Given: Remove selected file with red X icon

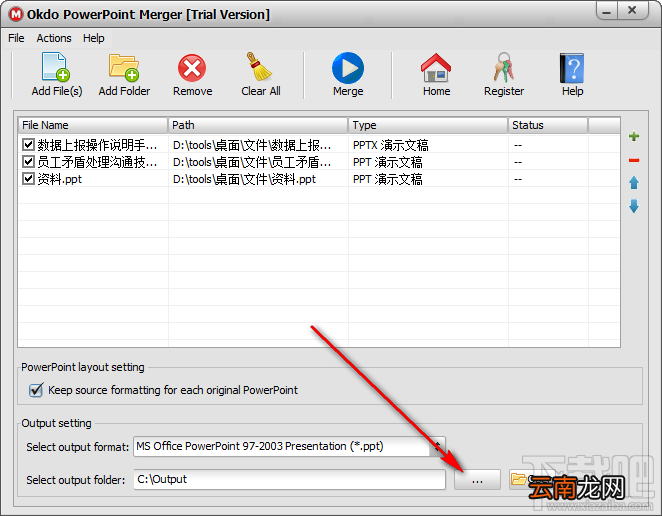Looking at the screenshot, I should click(x=192, y=68).
